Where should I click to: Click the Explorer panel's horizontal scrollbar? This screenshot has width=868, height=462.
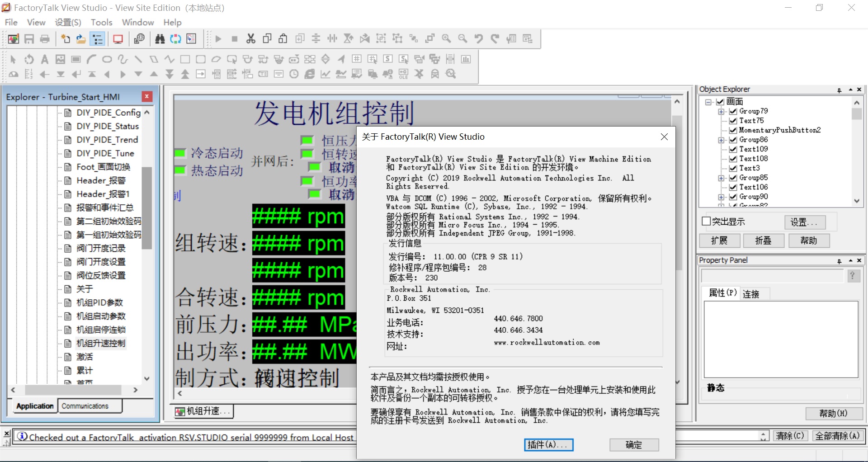pyautogui.click(x=73, y=390)
